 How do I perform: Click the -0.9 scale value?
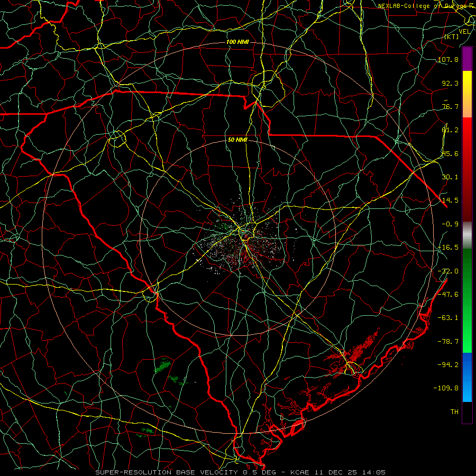point(450,224)
